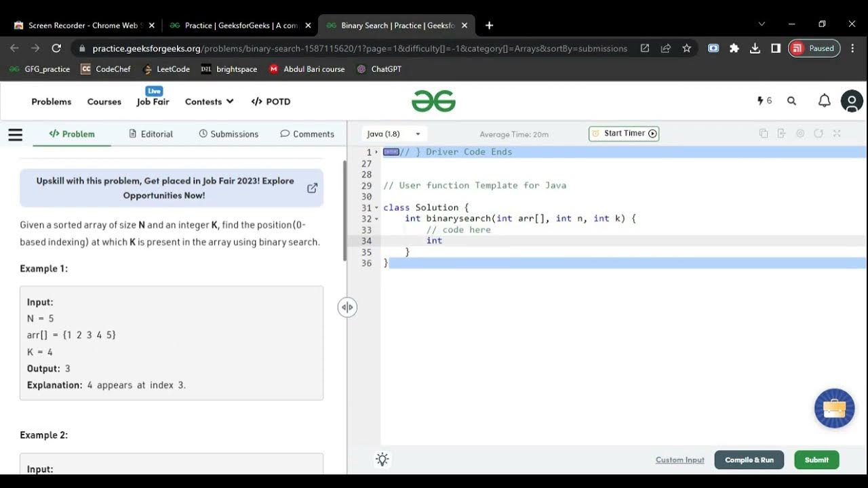Expand folded code at line 1
This screenshot has width=868, height=488.
376,152
